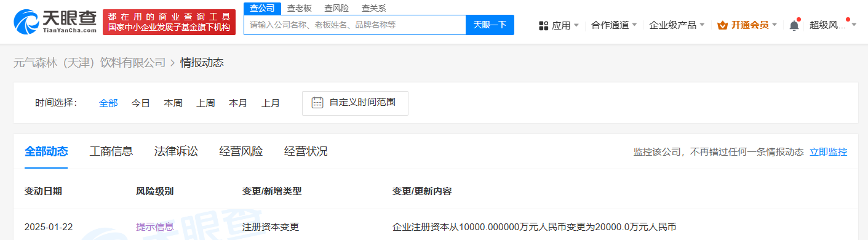868x240 pixels.
Task: Click the 自定义时间范围 button
Action: pyautogui.click(x=355, y=103)
